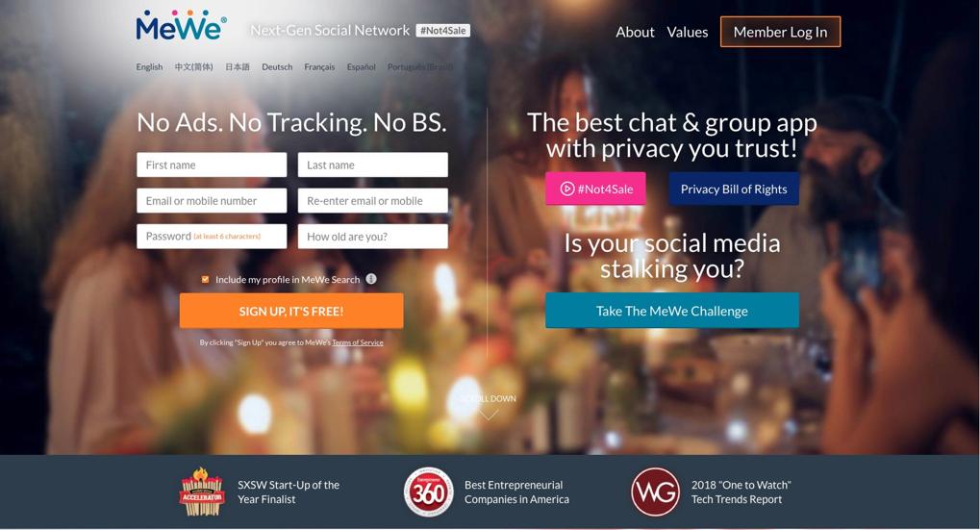Click the Privacy Bill of Rights button
This screenshot has height=530, width=980.
734,189
